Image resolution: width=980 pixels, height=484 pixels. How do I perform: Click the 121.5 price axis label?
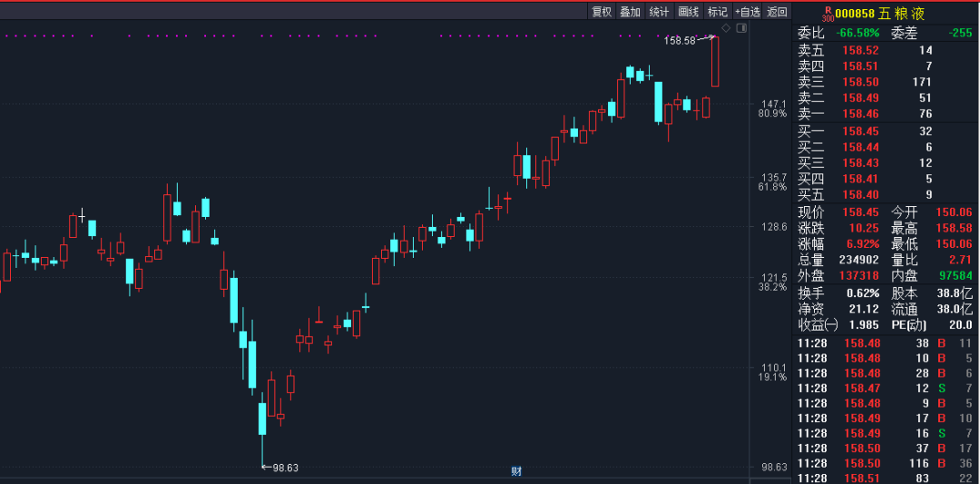pos(774,277)
